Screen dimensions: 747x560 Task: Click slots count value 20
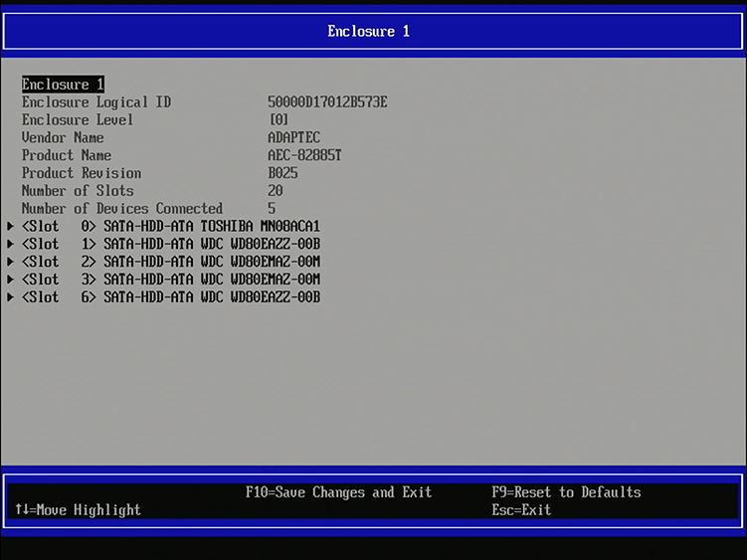click(276, 191)
